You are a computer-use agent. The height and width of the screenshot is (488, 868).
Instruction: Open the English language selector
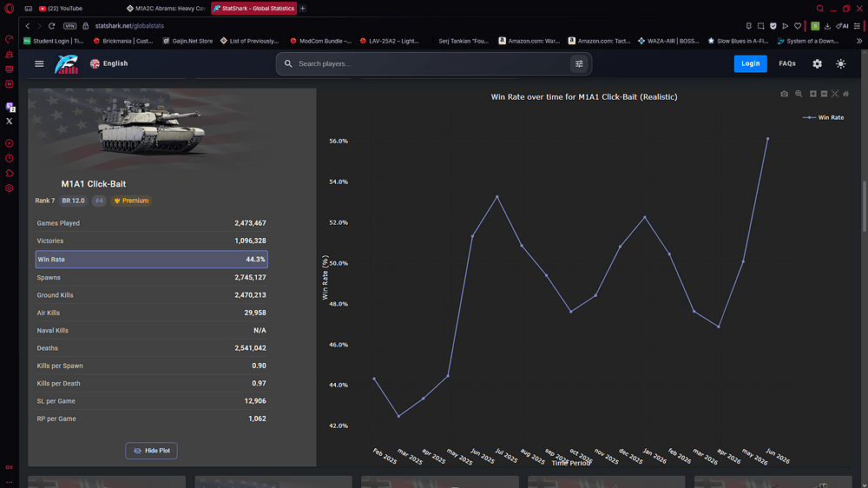point(109,63)
